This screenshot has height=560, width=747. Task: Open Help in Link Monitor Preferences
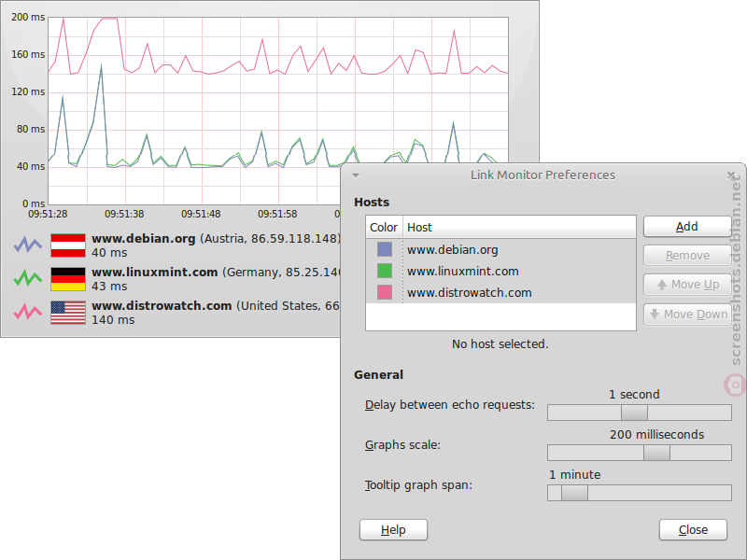[393, 530]
